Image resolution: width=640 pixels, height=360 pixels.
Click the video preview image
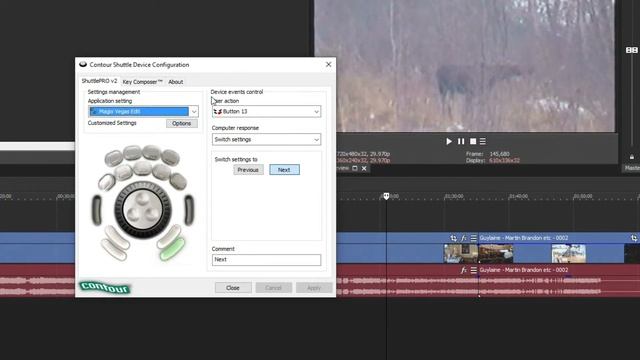(464, 65)
